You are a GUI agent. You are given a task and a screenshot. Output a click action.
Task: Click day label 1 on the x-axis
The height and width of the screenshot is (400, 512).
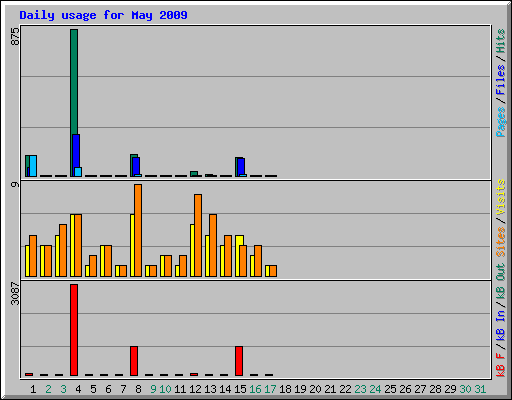click(33, 389)
